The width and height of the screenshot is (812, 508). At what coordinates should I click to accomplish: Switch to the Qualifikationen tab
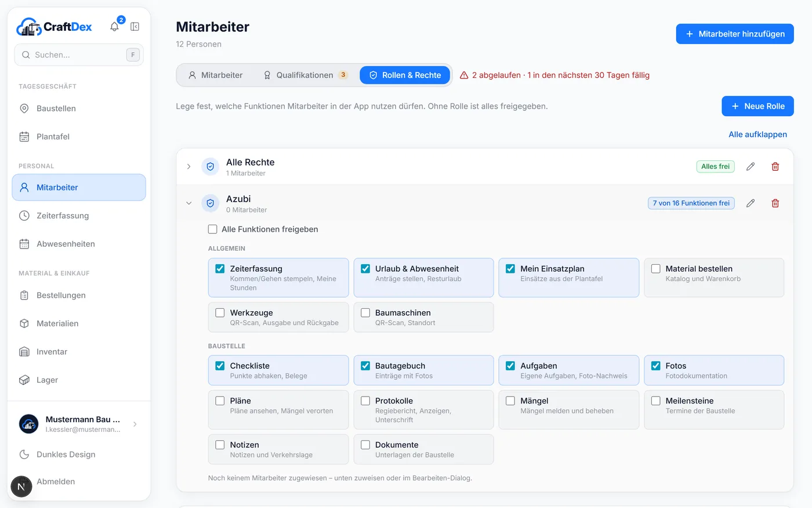[305, 75]
